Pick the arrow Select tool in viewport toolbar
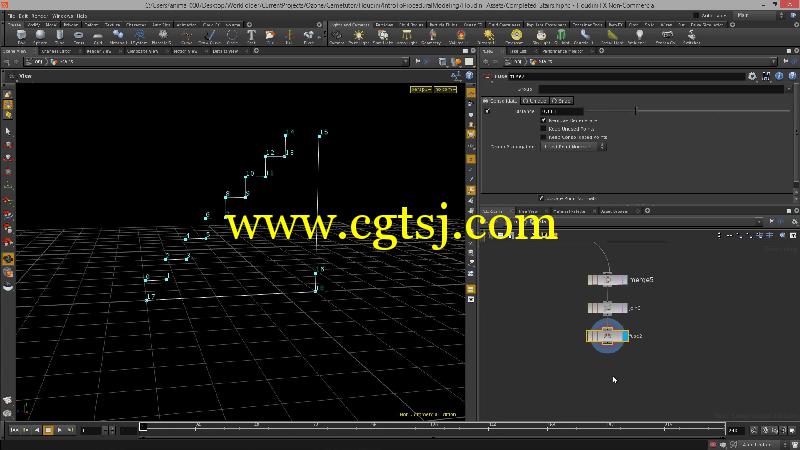Image resolution: width=800 pixels, height=450 pixels. pos(8,131)
